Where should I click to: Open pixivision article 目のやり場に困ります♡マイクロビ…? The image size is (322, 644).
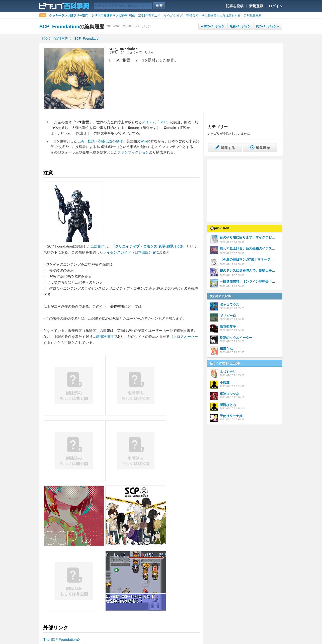click(x=247, y=237)
